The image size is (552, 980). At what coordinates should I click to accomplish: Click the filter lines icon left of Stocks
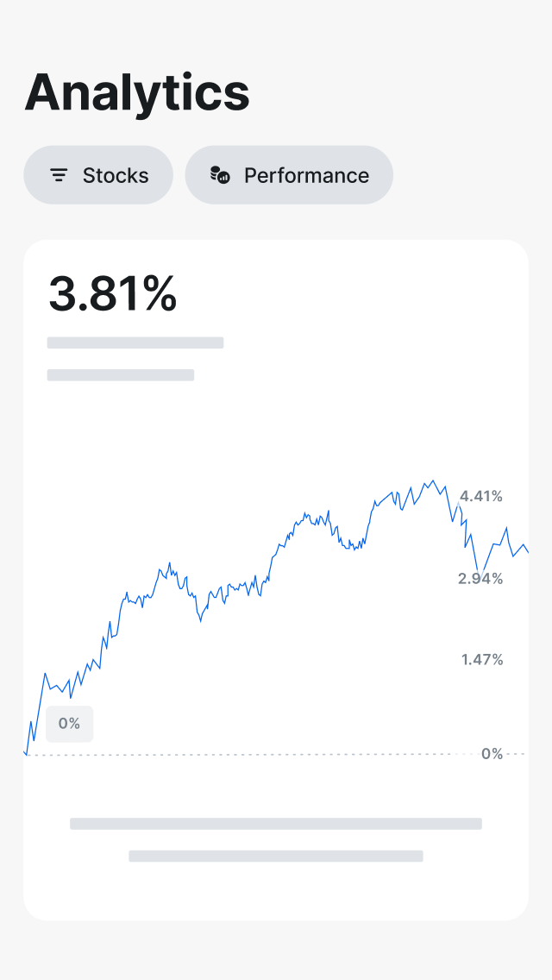[x=58, y=174]
